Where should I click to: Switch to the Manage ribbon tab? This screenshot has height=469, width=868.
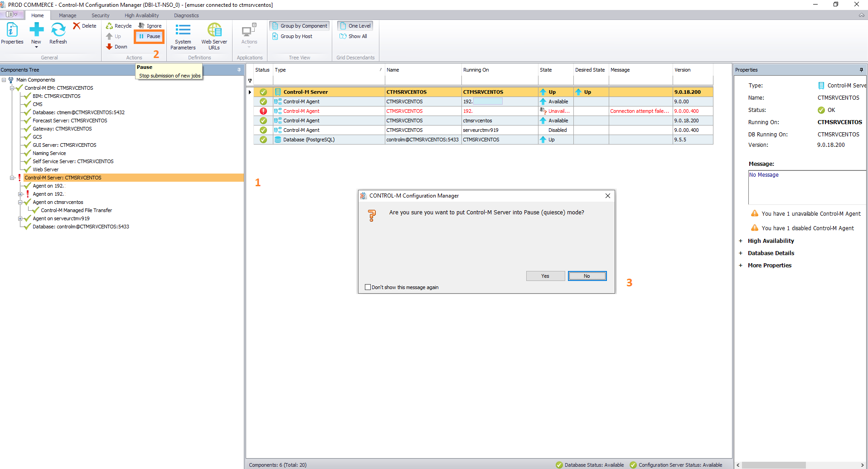pos(68,15)
